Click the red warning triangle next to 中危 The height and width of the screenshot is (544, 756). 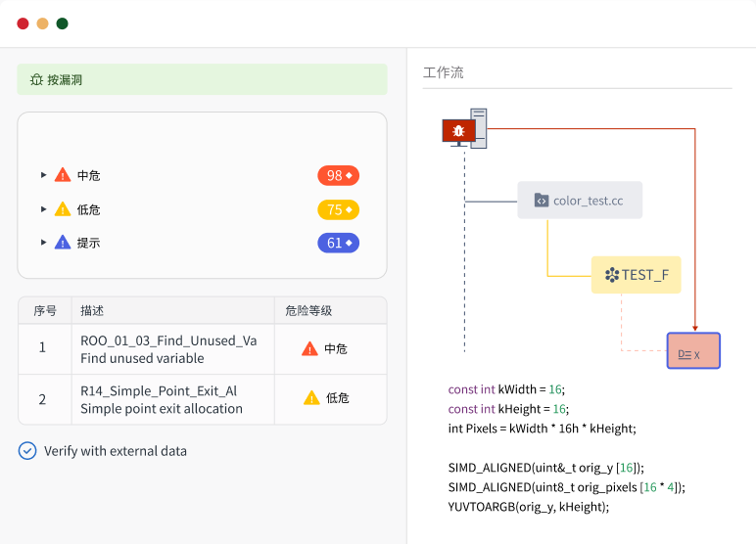click(63, 175)
